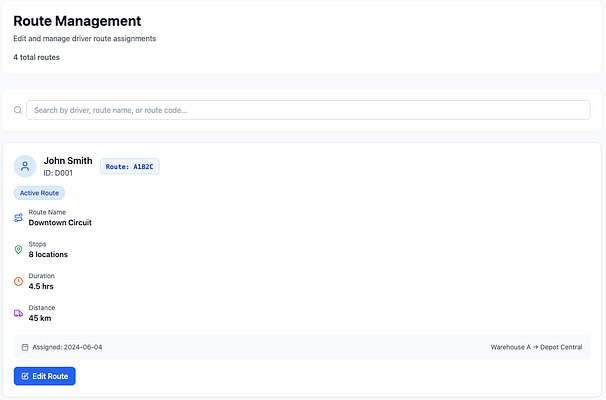Click the pencil icon inside Edit Route
Screen dimensions: 606x400
pyautogui.click(x=25, y=376)
